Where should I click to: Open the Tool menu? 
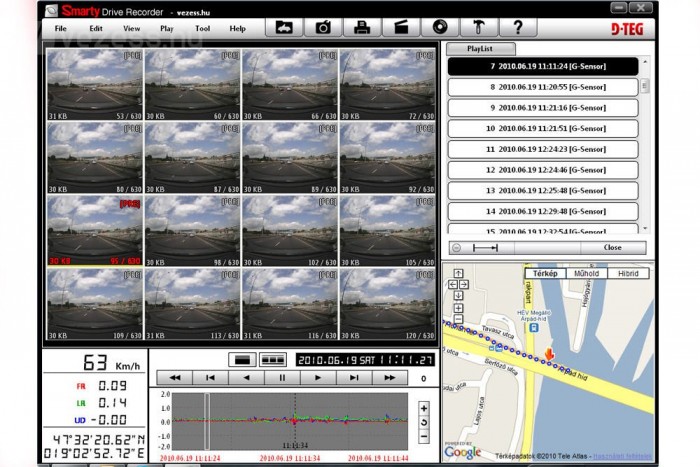click(203, 28)
